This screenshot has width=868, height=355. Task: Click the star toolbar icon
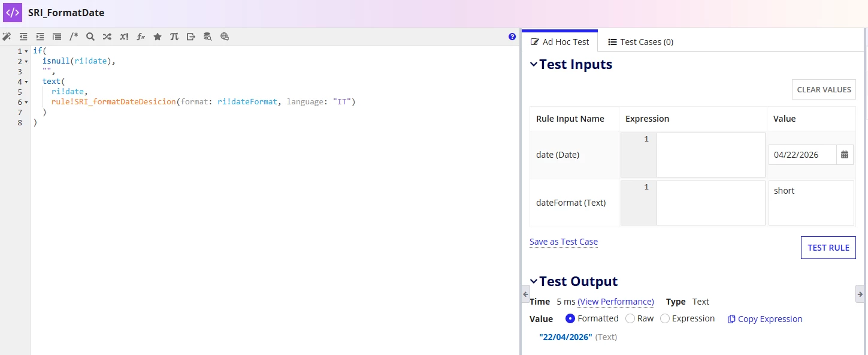[158, 37]
